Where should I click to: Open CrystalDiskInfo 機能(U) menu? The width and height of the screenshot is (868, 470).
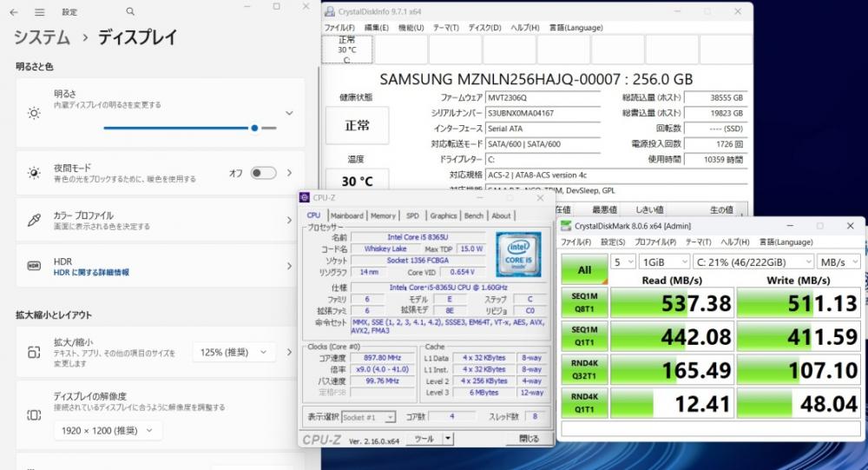411,28
